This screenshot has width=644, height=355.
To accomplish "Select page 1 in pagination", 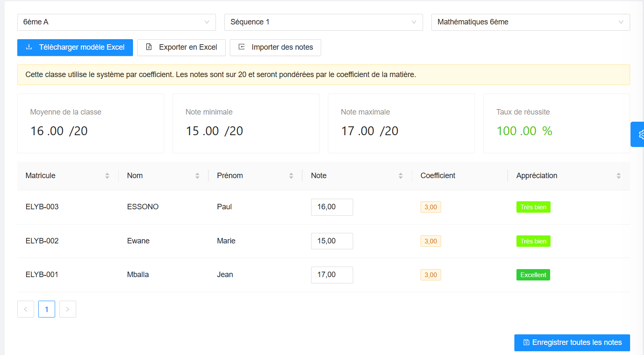I will pyautogui.click(x=46, y=309).
